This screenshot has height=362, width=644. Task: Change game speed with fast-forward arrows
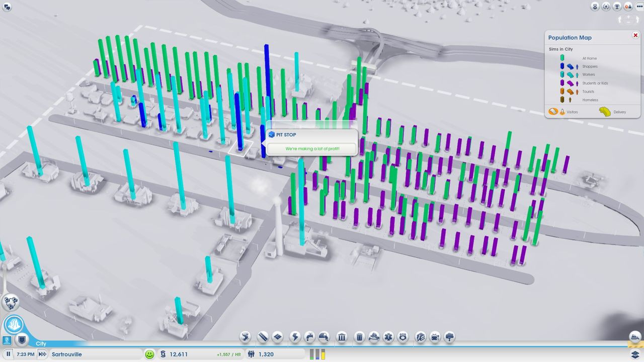42,354
